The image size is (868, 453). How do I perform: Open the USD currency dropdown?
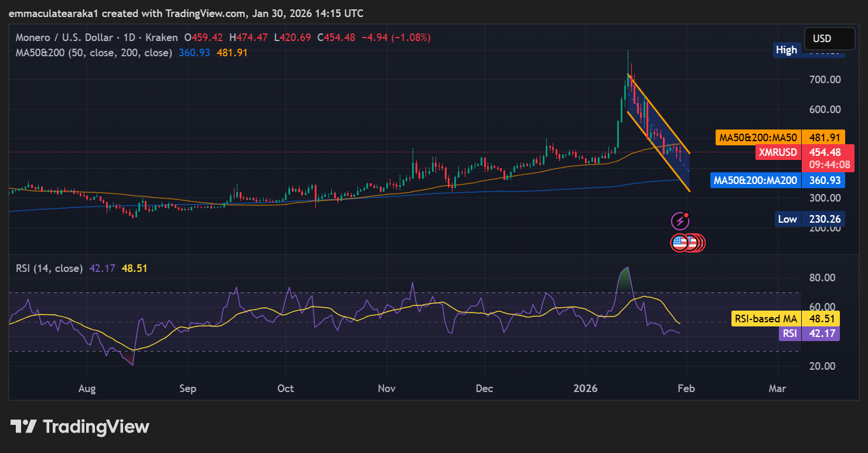coord(829,38)
